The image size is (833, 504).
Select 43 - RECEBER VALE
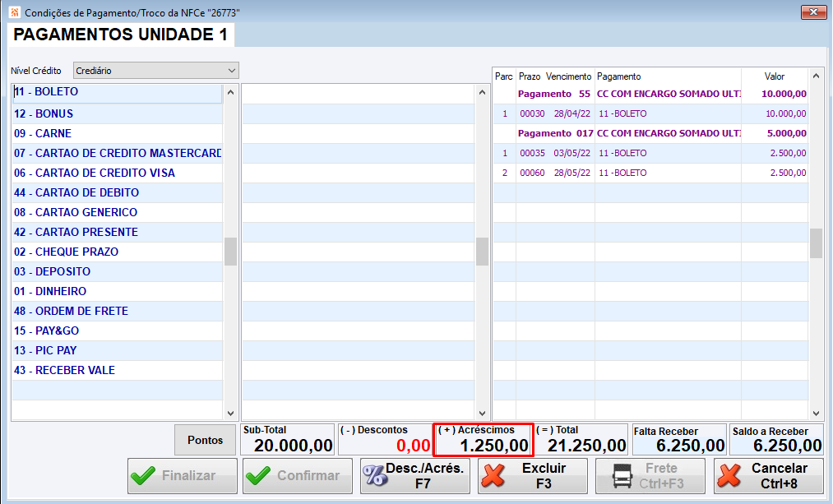[117, 370]
